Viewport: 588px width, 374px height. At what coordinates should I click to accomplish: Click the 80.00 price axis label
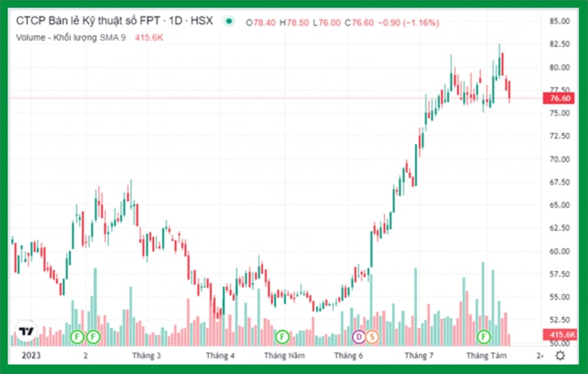(560, 68)
